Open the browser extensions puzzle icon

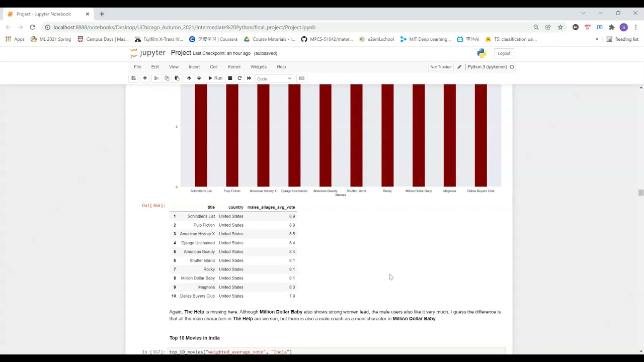click(611, 27)
